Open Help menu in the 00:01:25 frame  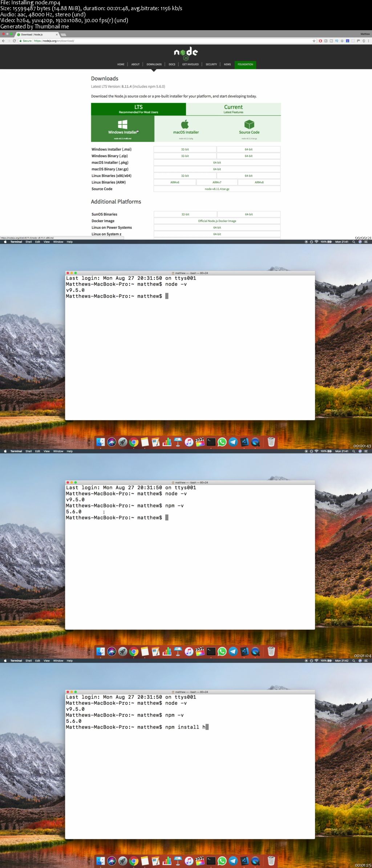tap(70, 661)
